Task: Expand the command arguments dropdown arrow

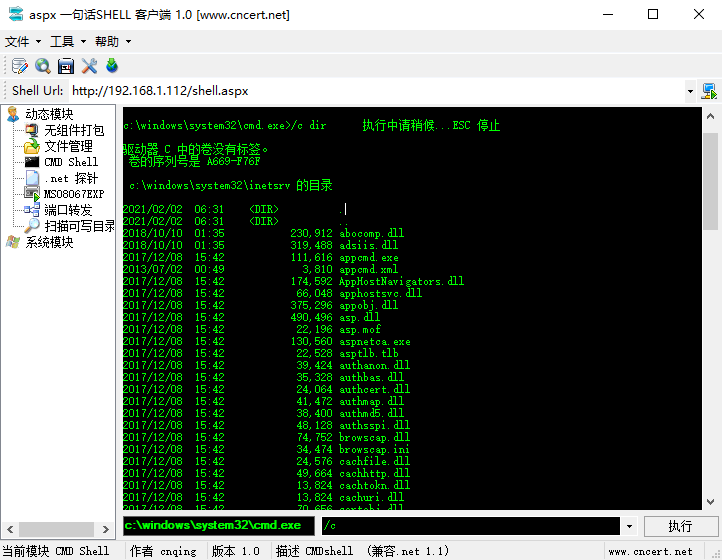Action: pyautogui.click(x=629, y=526)
